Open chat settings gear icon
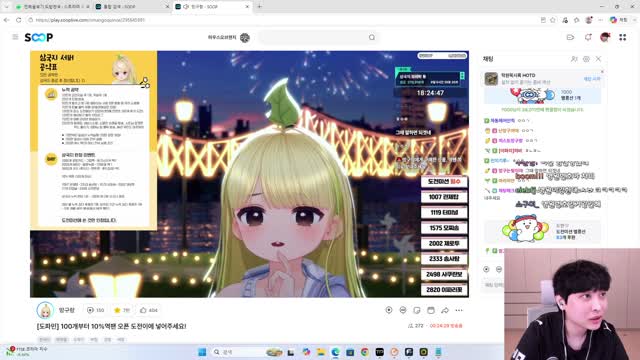640x360 pixels. [586, 59]
